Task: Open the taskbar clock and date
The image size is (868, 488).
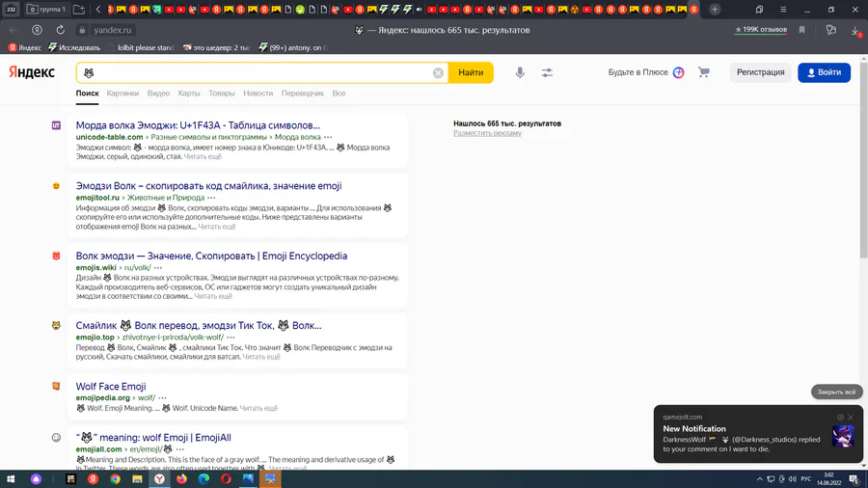Action: (828, 479)
